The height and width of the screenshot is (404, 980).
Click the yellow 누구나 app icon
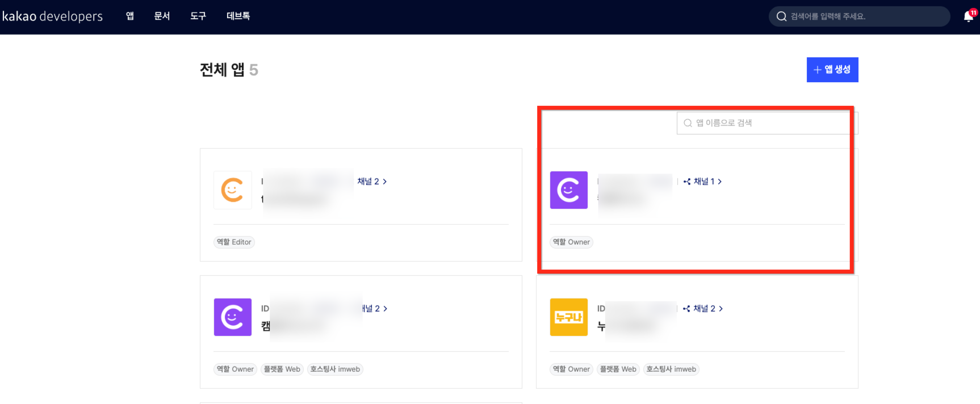(568, 317)
